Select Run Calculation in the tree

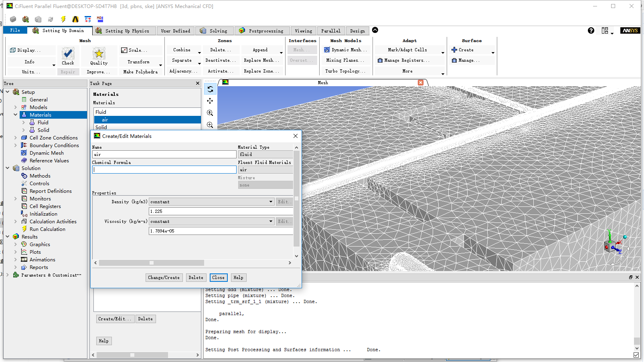click(x=47, y=229)
